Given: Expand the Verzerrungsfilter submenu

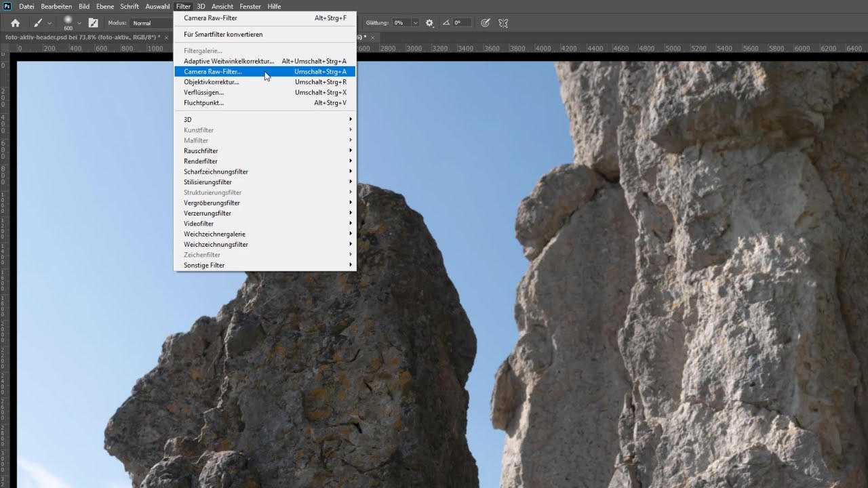Looking at the screenshot, I should click(264, 213).
